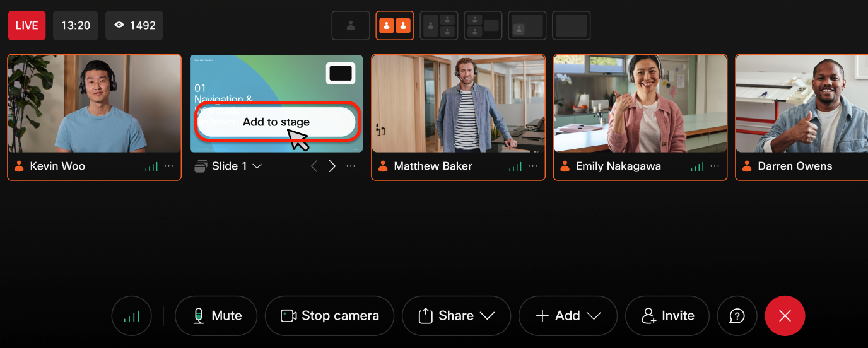Click the LIVE status badge
This screenshot has height=348, width=868.
tap(26, 26)
